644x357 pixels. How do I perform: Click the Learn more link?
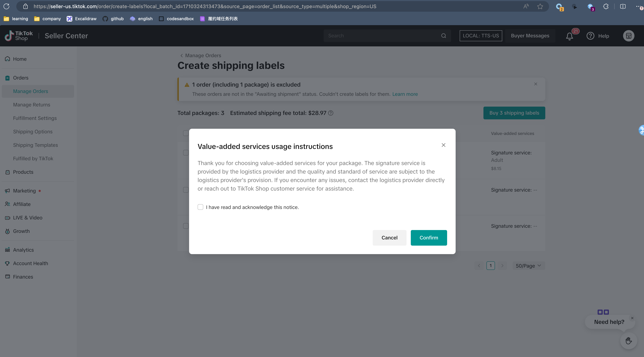pyautogui.click(x=405, y=94)
